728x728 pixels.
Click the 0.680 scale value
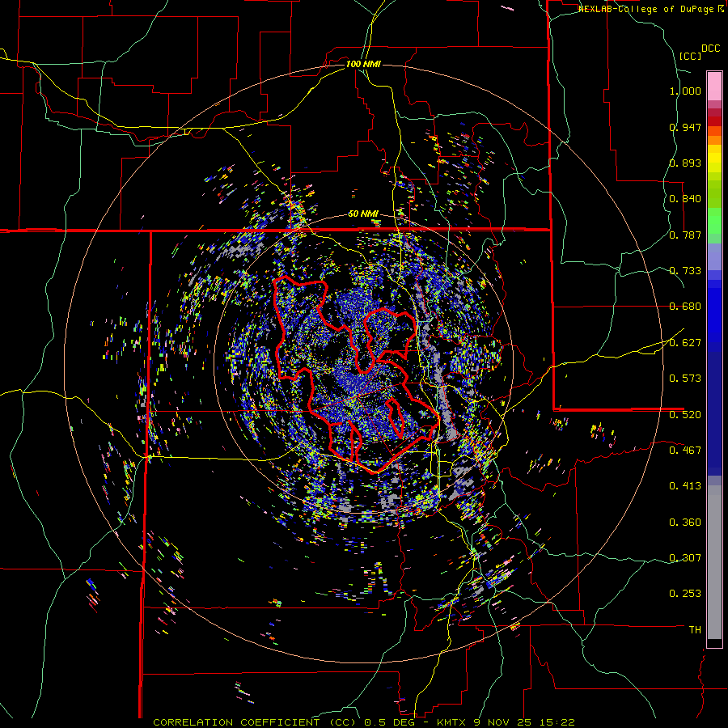point(685,307)
